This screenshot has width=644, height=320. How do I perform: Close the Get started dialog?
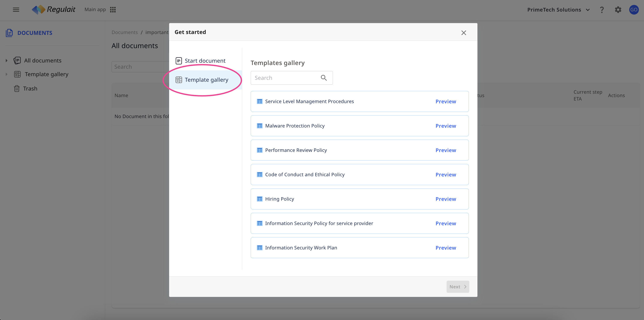click(464, 33)
